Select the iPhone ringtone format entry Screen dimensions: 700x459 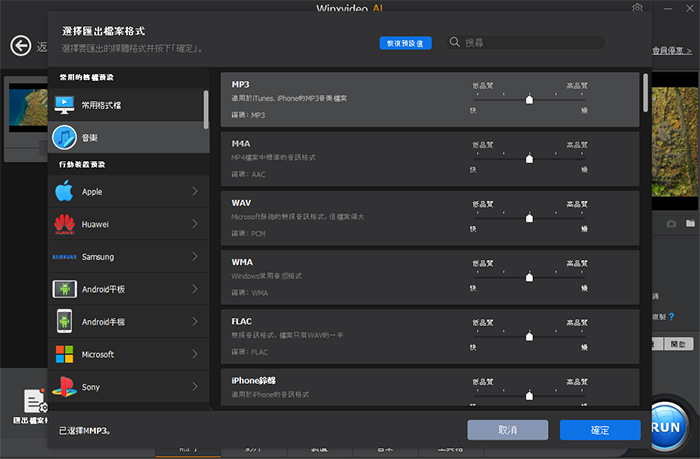(430, 387)
